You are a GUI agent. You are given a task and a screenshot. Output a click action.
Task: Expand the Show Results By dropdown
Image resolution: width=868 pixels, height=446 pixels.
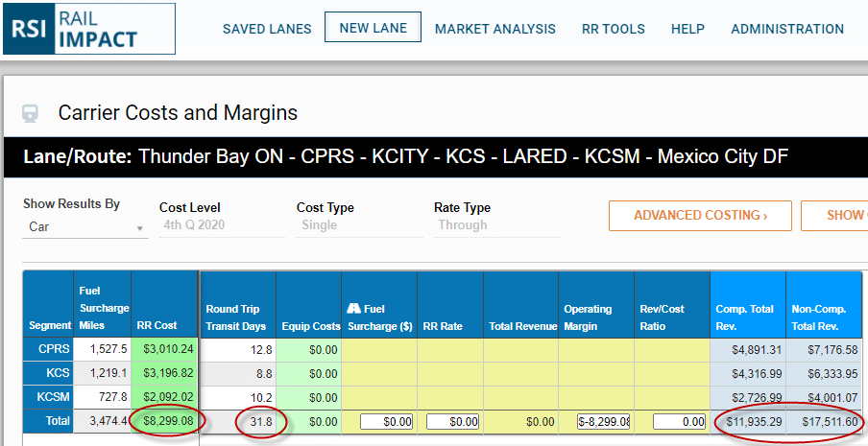pyautogui.click(x=84, y=227)
